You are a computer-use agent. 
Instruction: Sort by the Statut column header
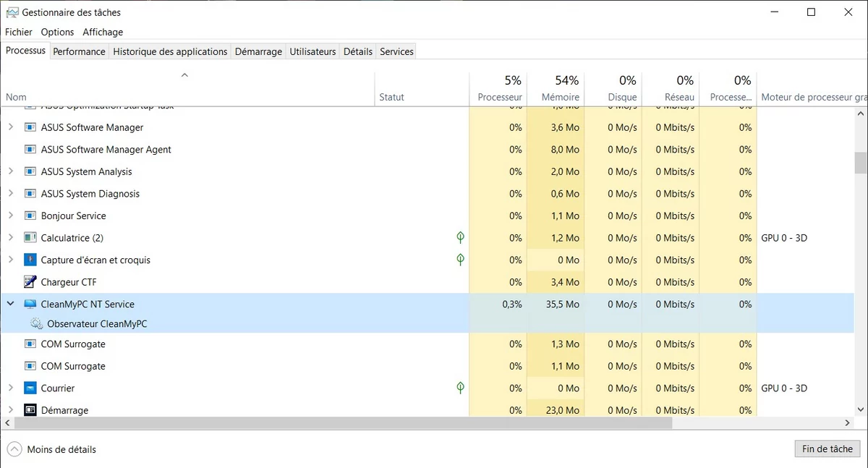coord(422,88)
